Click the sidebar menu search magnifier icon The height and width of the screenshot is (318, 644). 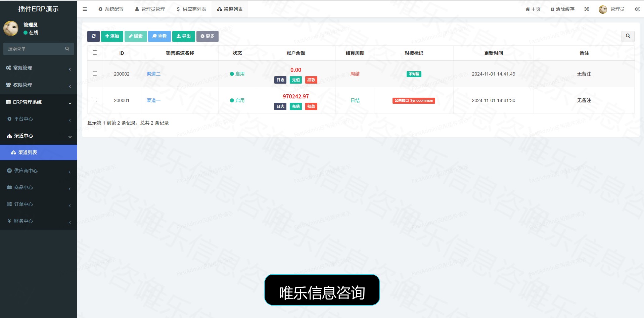(x=67, y=49)
